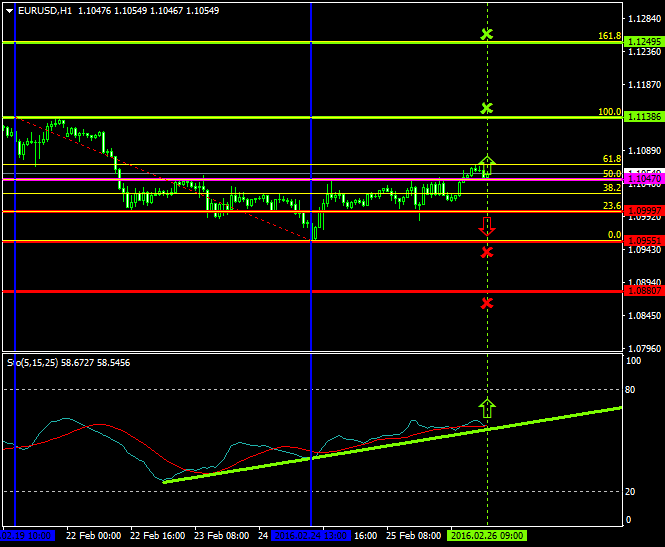Click the 1.12495 green price label
The height and width of the screenshot is (547, 665).
pyautogui.click(x=643, y=42)
